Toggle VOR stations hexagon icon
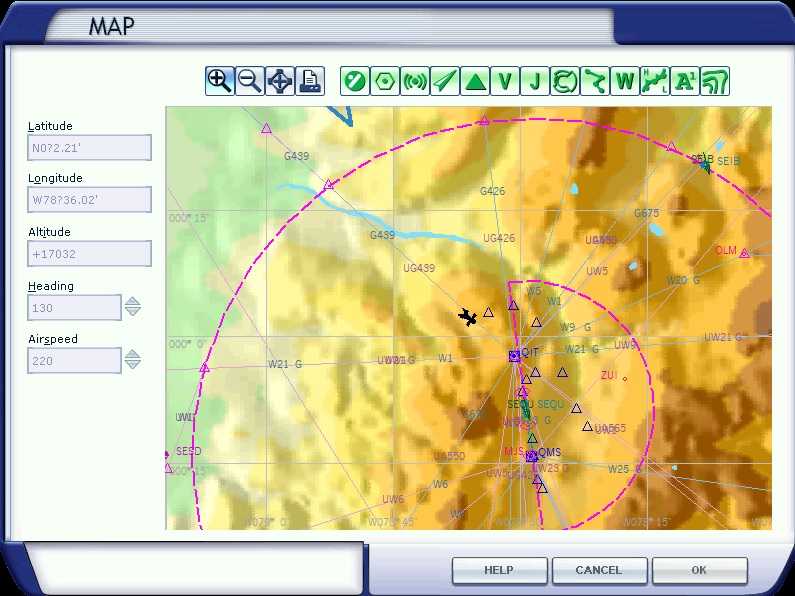 pyautogui.click(x=385, y=81)
